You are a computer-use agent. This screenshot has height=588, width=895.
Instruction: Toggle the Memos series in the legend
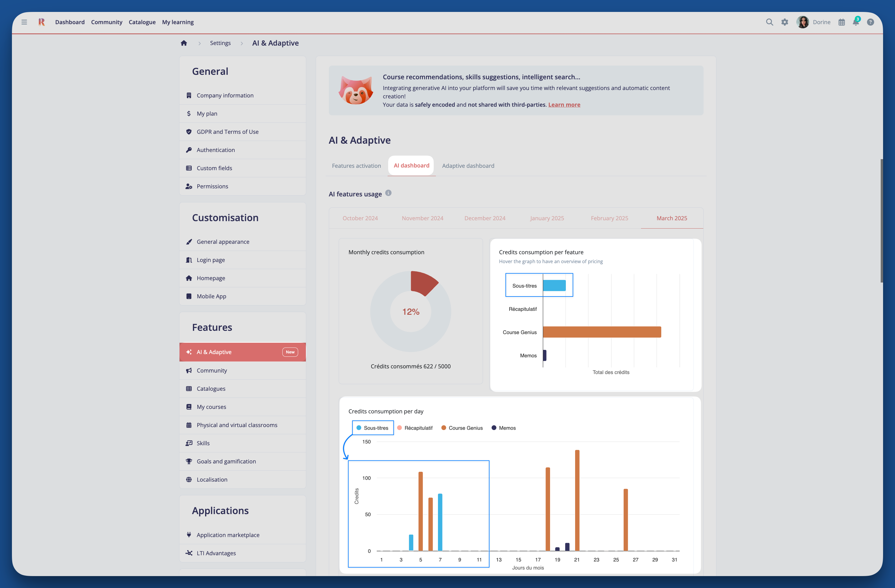[504, 427]
